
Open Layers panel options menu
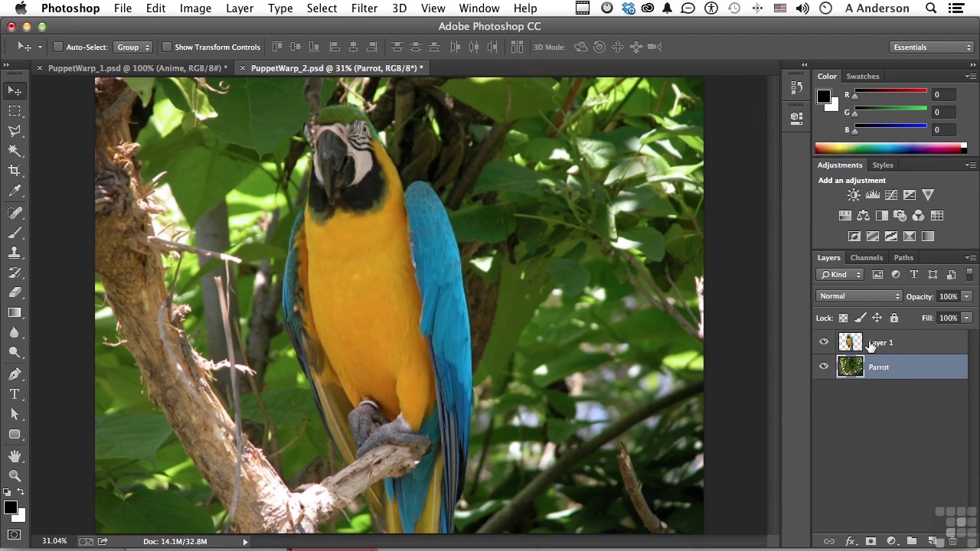tap(970, 258)
